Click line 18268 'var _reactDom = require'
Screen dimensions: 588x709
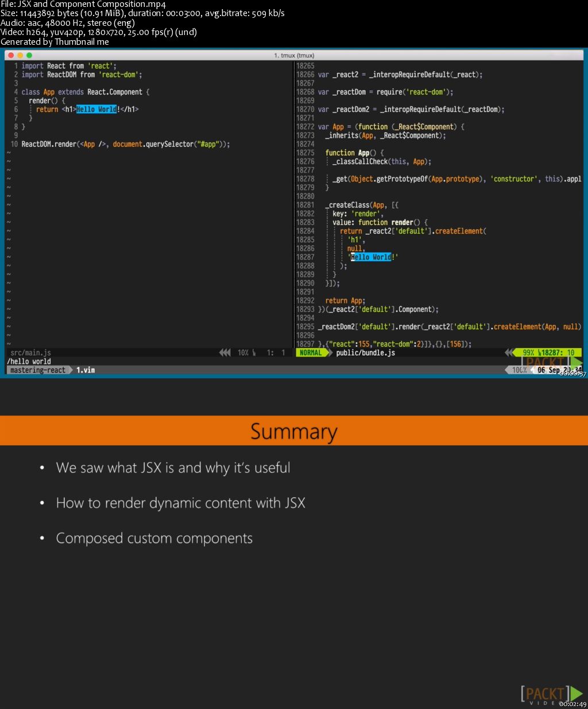pos(385,92)
